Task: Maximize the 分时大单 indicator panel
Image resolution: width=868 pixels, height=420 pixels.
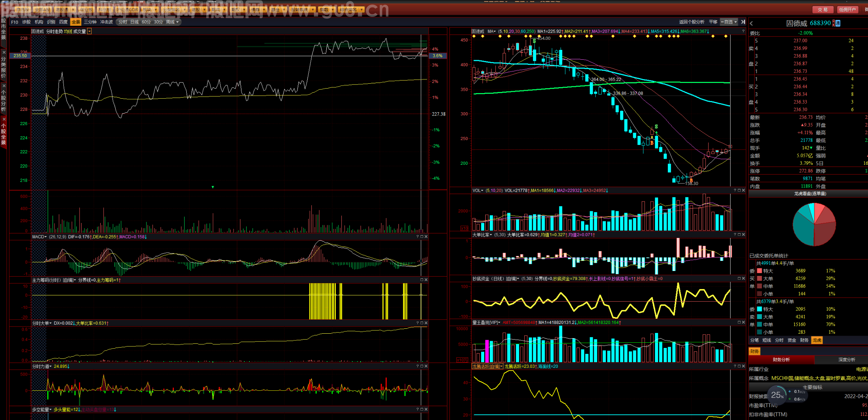Action: tap(422, 323)
